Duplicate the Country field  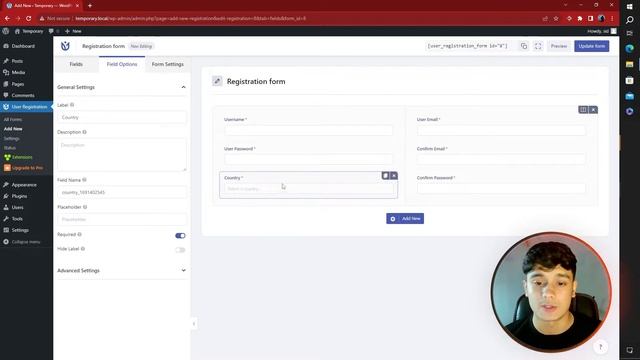(385, 176)
